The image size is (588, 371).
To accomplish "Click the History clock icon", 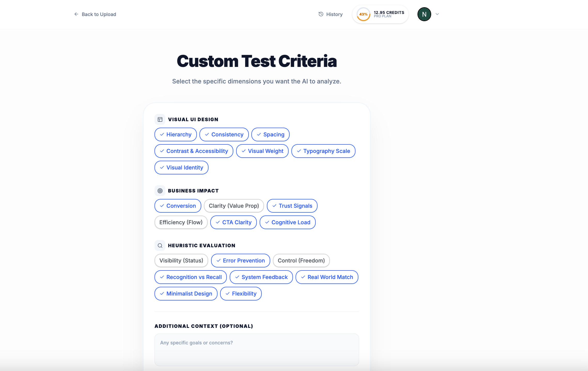I will tap(321, 14).
